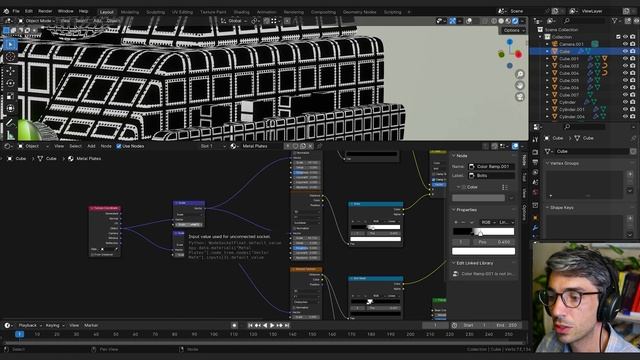Viewport: 640px width, 360px height.
Task: Click the timeline Play button
Action: (x=272, y=325)
